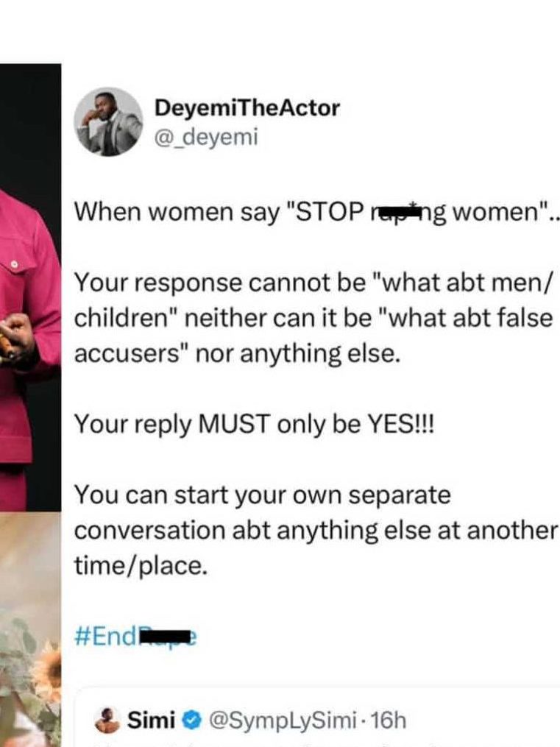Click the line starting "When women say"
The image size is (560, 747).
point(316,211)
